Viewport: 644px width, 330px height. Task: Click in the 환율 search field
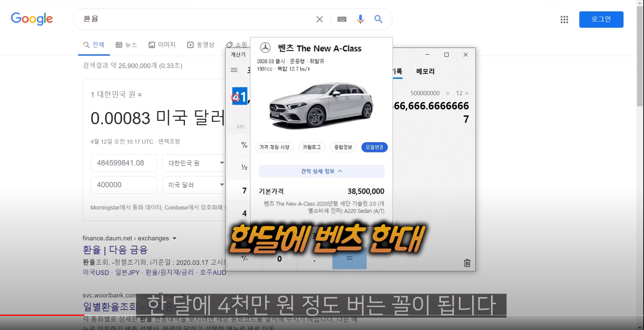(x=196, y=19)
